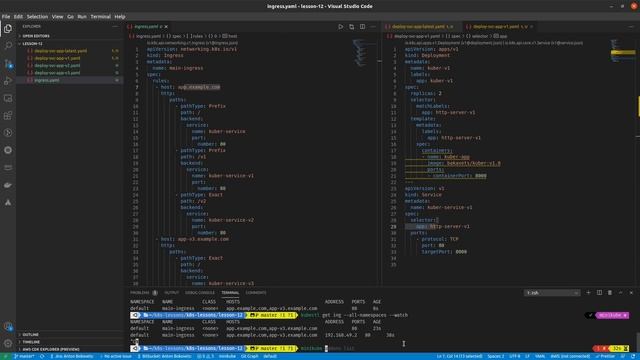Open the View menu
The width and height of the screenshot is (640, 360).
(x=57, y=17)
